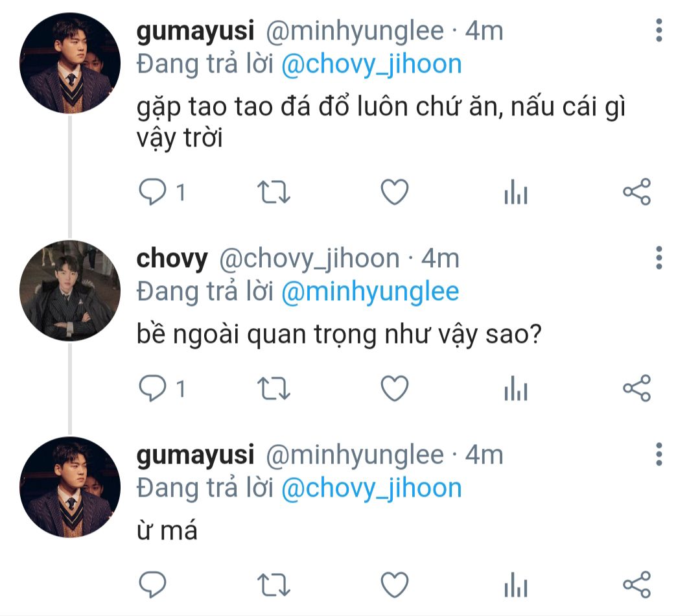This screenshot has width=700, height=616.
Task: Share chovy's tweet
Action: click(x=636, y=388)
